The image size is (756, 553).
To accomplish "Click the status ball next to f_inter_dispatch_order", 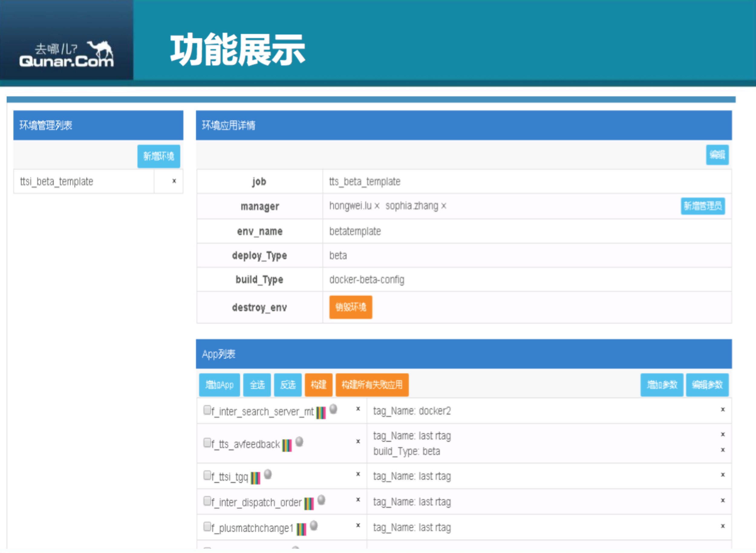I will coord(322,500).
